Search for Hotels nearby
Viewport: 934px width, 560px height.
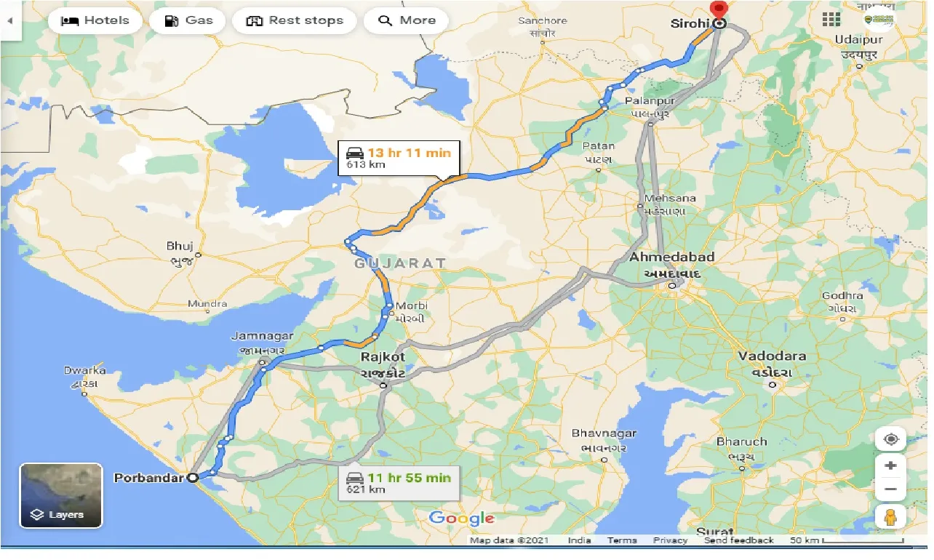tap(95, 20)
